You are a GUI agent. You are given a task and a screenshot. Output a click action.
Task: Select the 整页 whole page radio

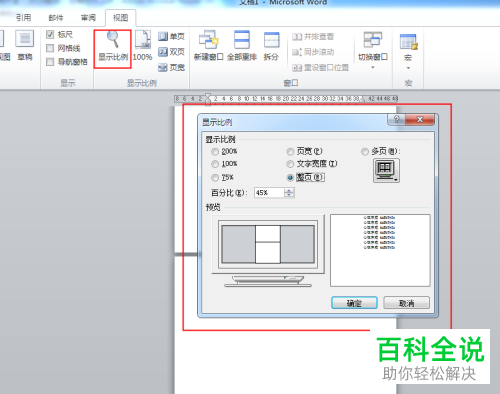coord(290,178)
